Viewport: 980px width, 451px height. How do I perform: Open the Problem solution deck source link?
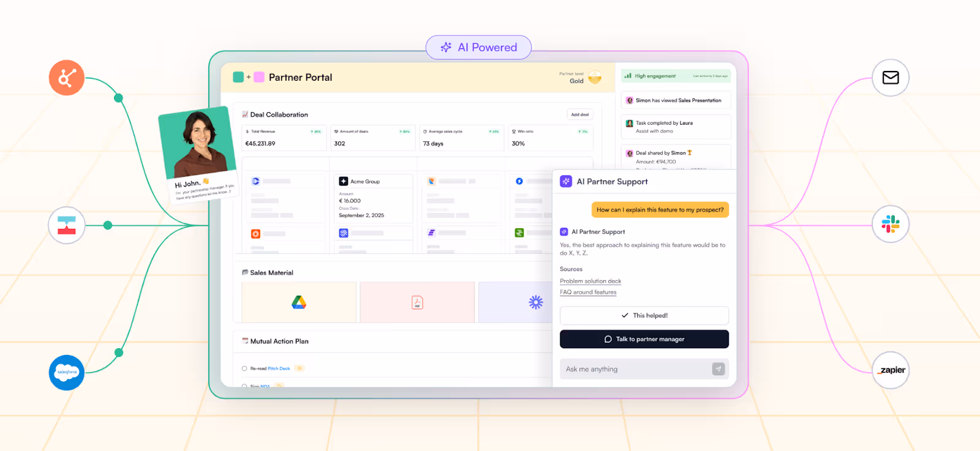590,281
